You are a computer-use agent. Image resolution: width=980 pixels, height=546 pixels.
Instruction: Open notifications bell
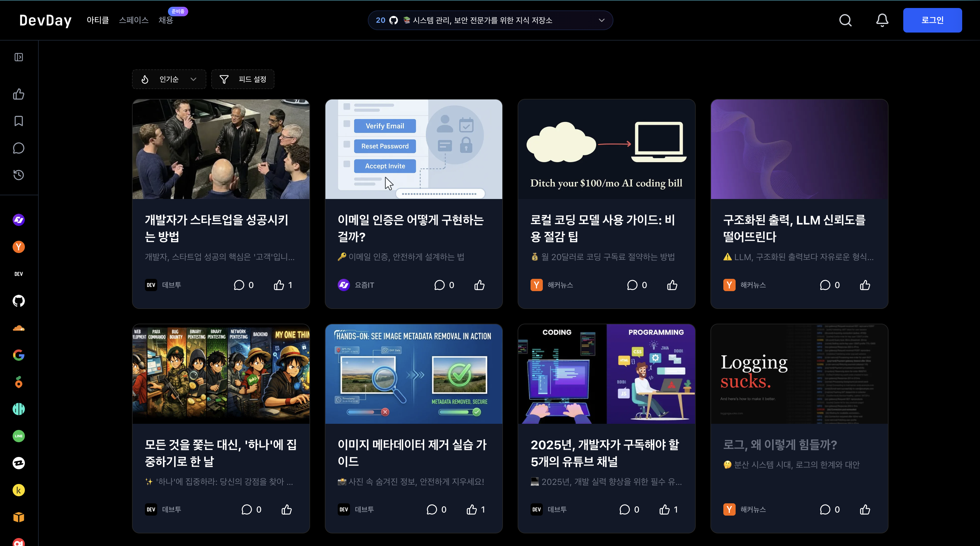882,20
